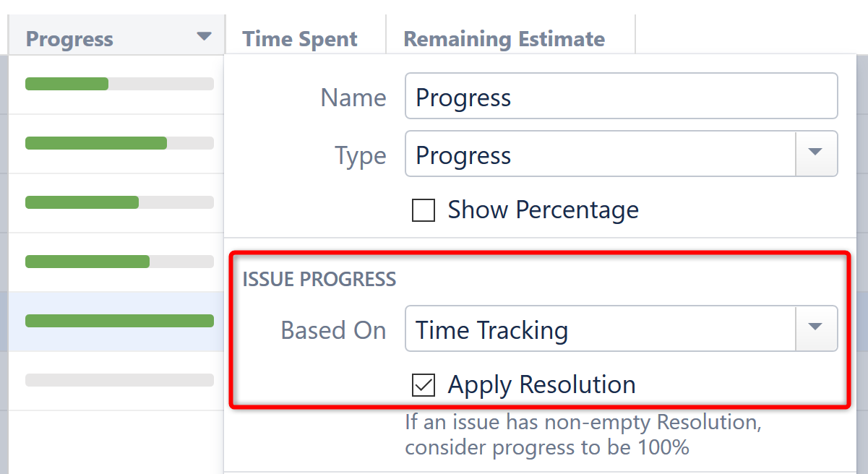Click the Name field label

353,97
